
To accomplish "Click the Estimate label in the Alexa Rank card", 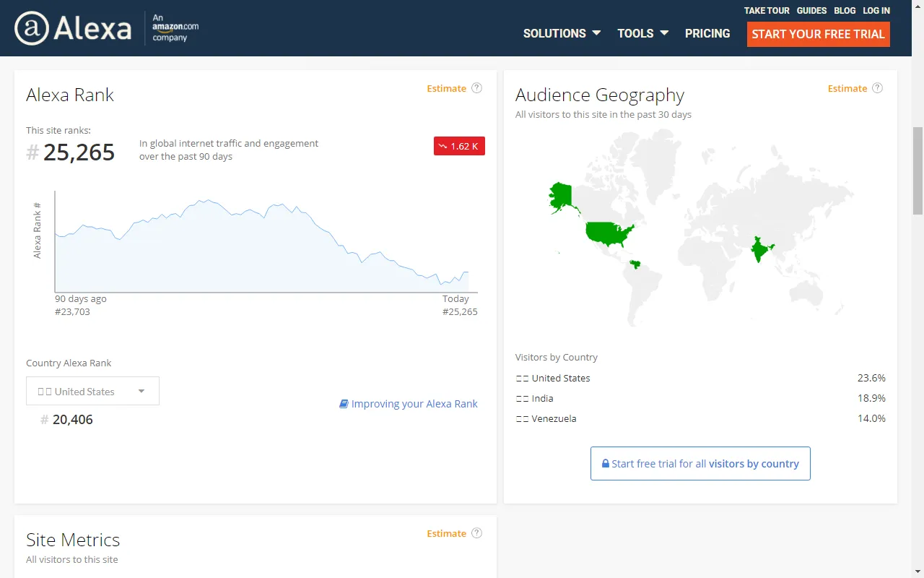I will [x=446, y=88].
